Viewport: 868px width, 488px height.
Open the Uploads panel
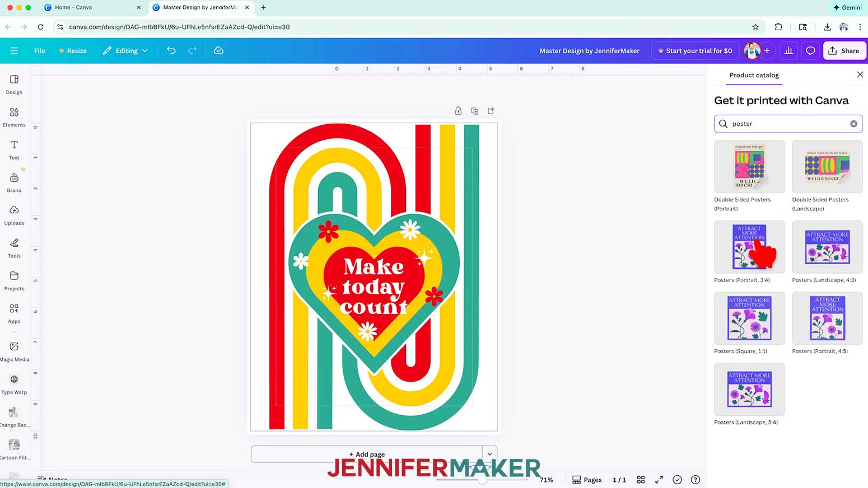14,215
